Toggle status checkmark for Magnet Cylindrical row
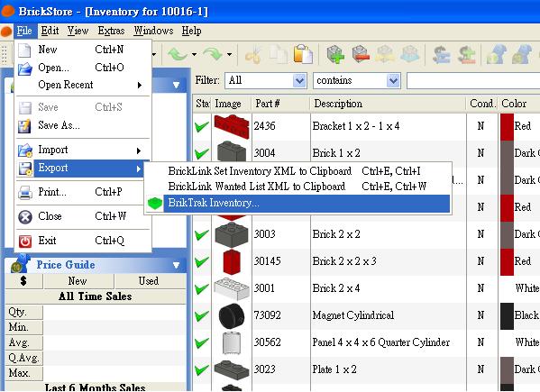This screenshot has height=392, width=540. click(x=202, y=316)
